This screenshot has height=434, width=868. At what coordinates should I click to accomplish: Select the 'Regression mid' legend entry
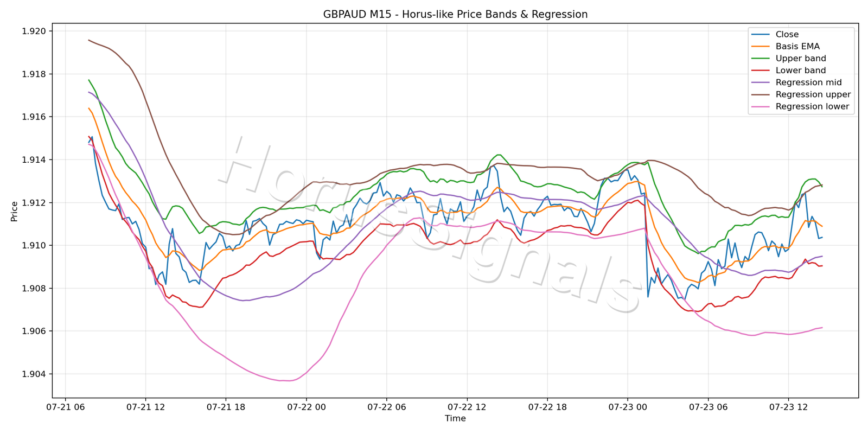796,82
